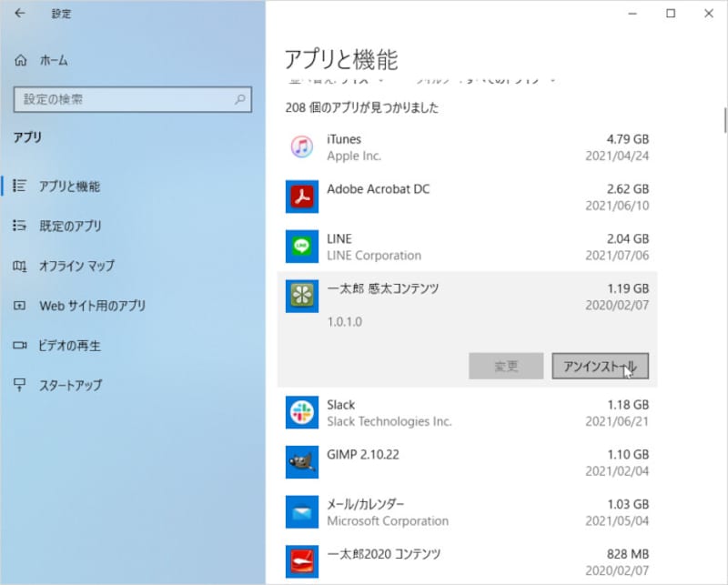
Task: Select the LINE app icon
Action: click(x=301, y=246)
